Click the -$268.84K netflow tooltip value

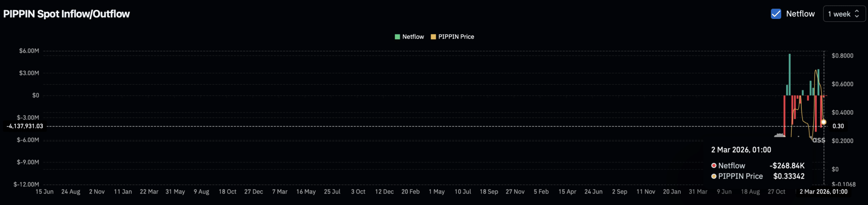tap(787, 165)
